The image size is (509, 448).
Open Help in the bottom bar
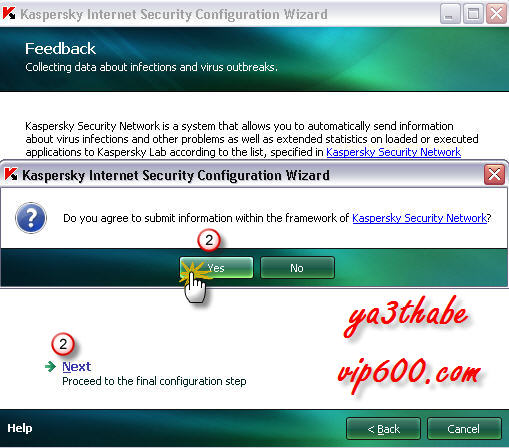tap(20, 428)
